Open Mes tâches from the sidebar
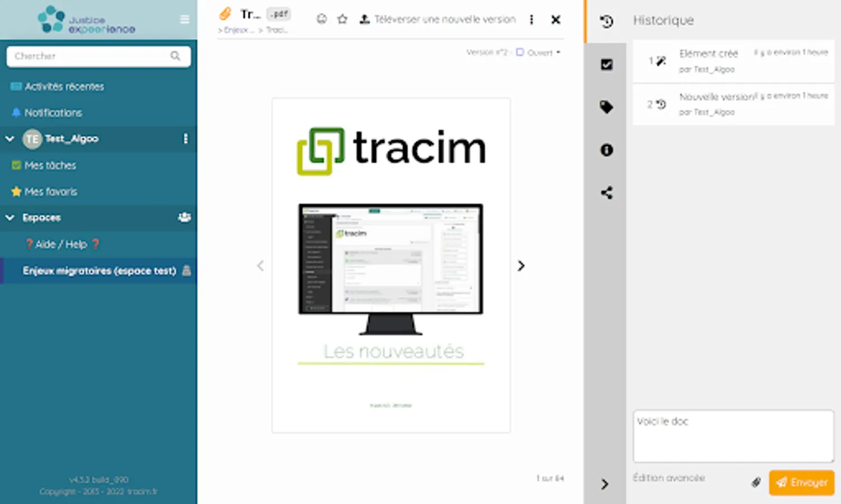841x504 pixels. (50, 165)
